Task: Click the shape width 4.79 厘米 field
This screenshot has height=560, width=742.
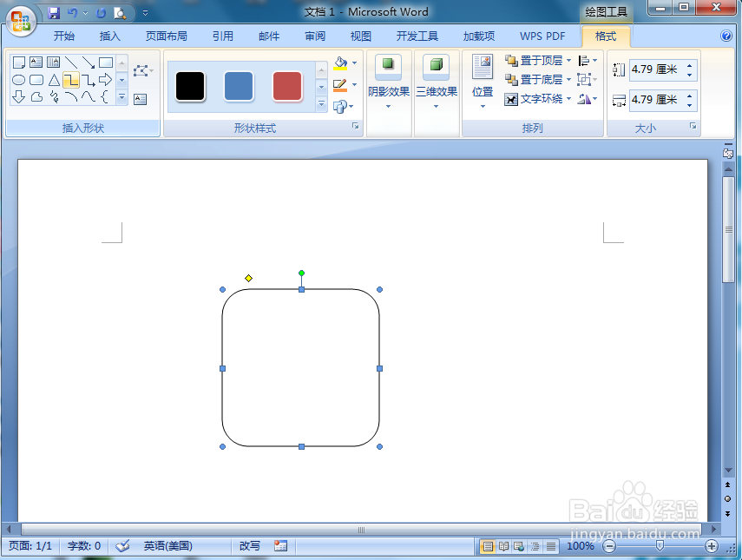Action: point(657,100)
